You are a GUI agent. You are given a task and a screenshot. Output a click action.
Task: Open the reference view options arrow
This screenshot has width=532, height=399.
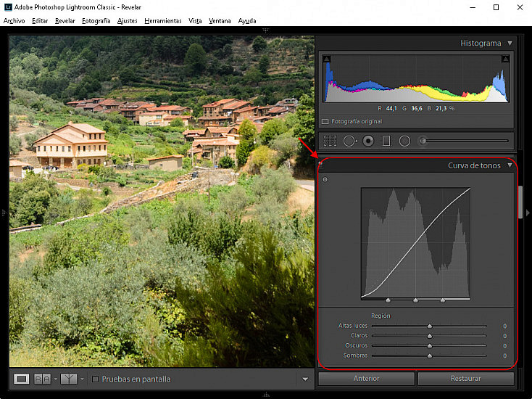coord(82,379)
